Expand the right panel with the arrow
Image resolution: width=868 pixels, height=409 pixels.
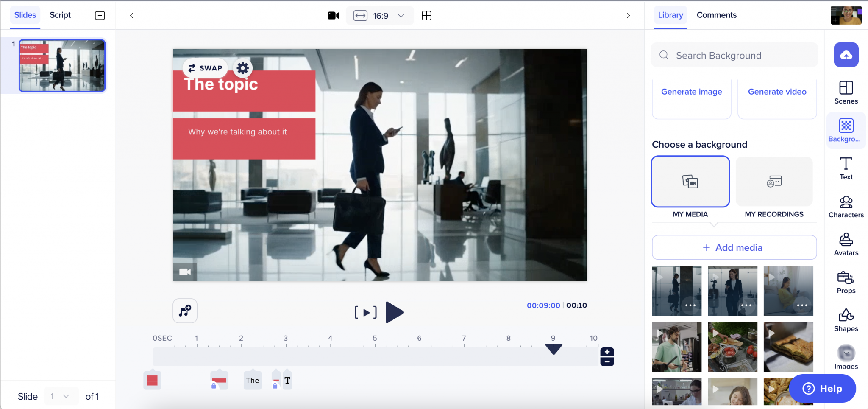pyautogui.click(x=628, y=16)
